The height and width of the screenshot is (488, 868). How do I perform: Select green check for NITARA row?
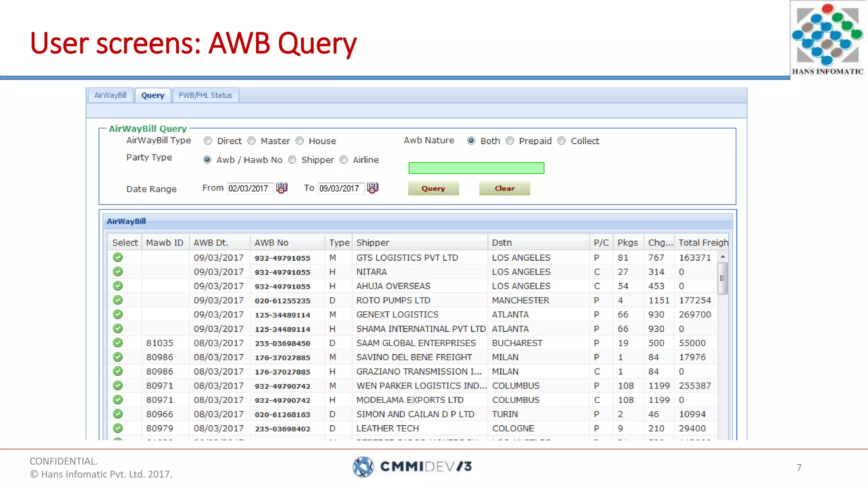click(118, 272)
